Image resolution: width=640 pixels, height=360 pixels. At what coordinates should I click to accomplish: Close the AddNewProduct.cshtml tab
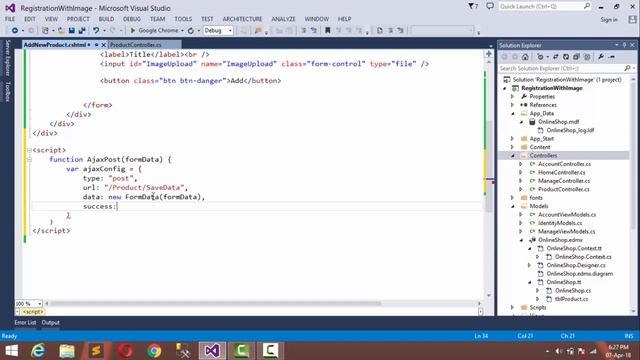[x=104, y=45]
